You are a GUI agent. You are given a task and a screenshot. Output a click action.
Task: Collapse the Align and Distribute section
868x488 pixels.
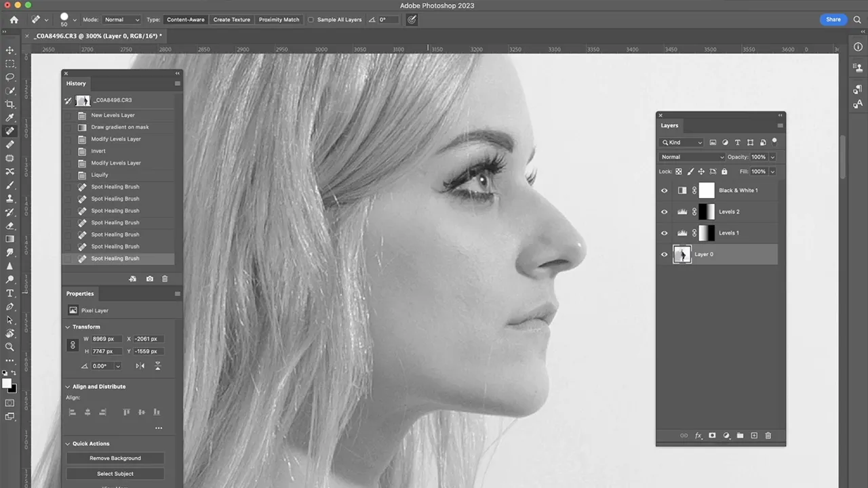pos(68,386)
